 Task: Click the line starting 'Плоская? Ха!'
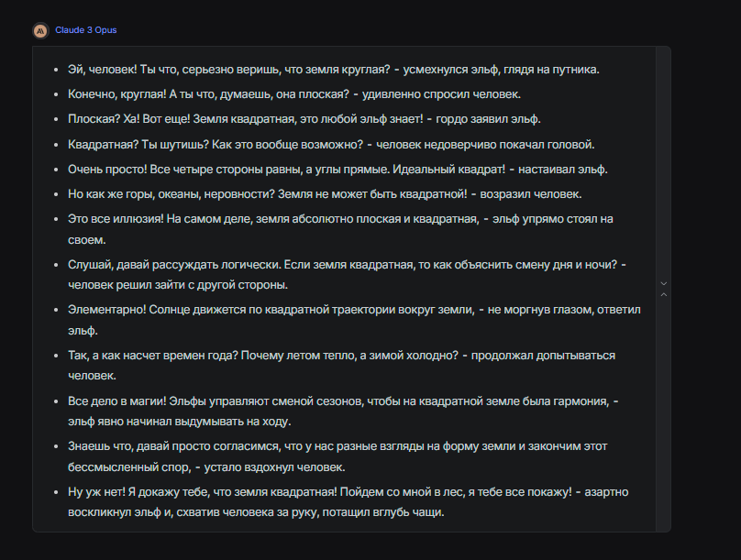[304, 119]
